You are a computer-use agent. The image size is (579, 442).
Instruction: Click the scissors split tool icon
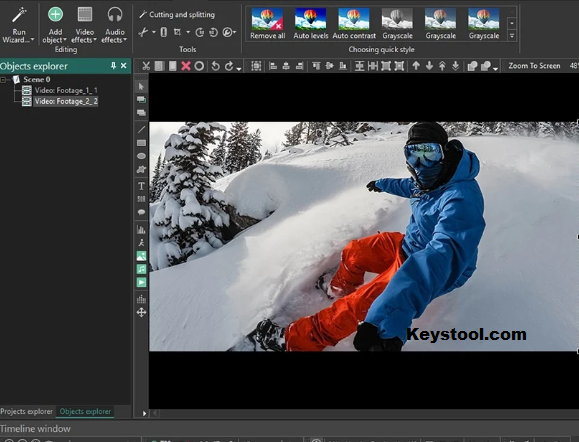[x=143, y=32]
